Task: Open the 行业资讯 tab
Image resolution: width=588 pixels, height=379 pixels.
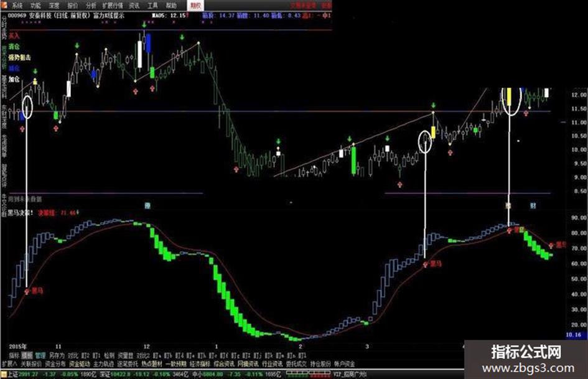Action: point(272,363)
